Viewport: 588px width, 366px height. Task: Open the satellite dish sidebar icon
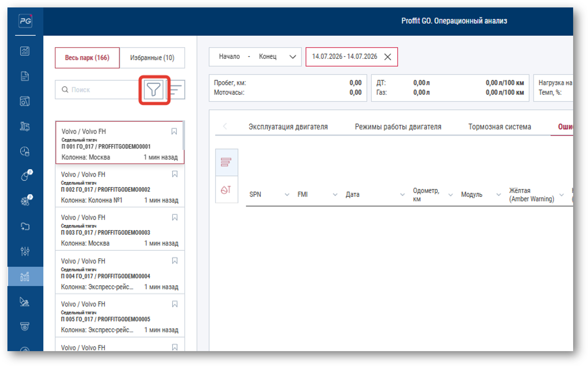tap(24, 302)
